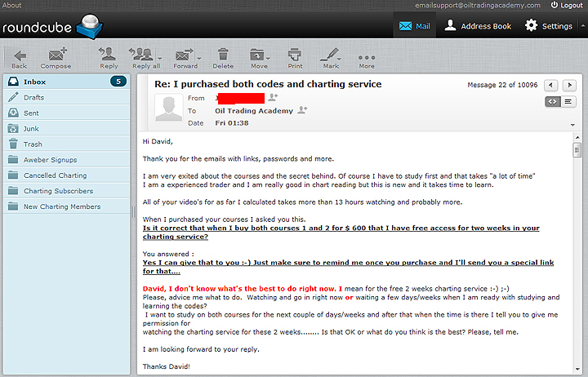Delete the current message
Image resolution: width=588 pixels, height=377 pixels.
(x=223, y=60)
